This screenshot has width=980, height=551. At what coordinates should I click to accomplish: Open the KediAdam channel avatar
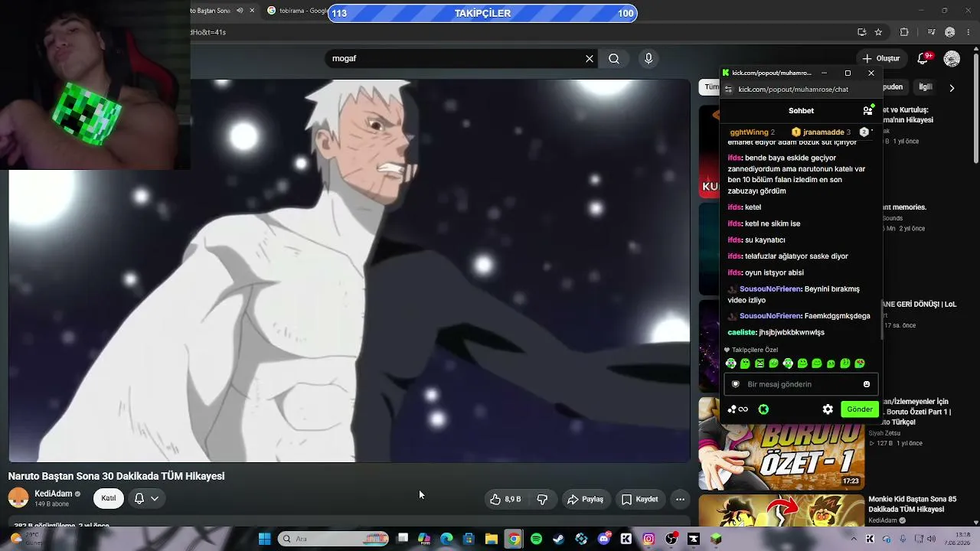click(18, 498)
